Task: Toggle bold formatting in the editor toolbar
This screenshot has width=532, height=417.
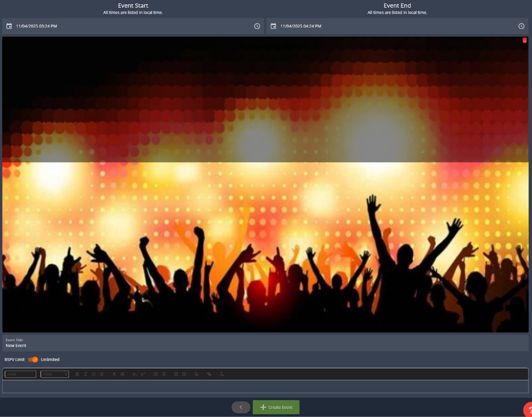Action: point(77,374)
